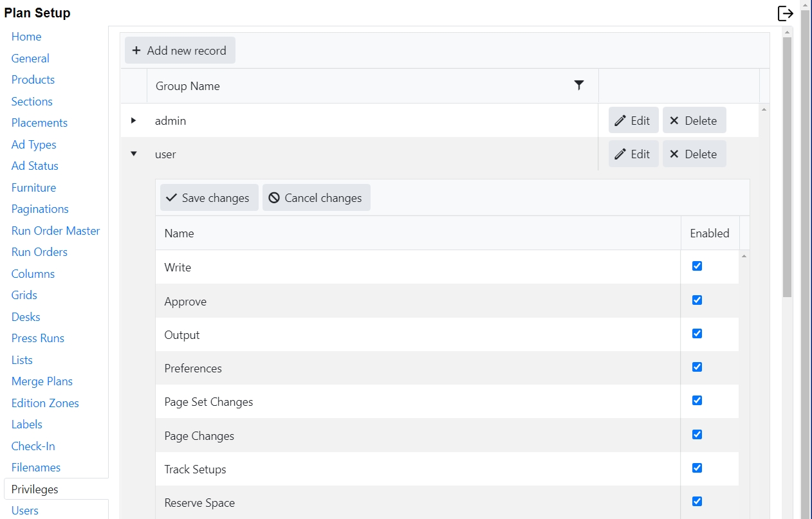812x519 pixels.
Task: Toggle the Approve privilege checkbox
Action: point(697,300)
